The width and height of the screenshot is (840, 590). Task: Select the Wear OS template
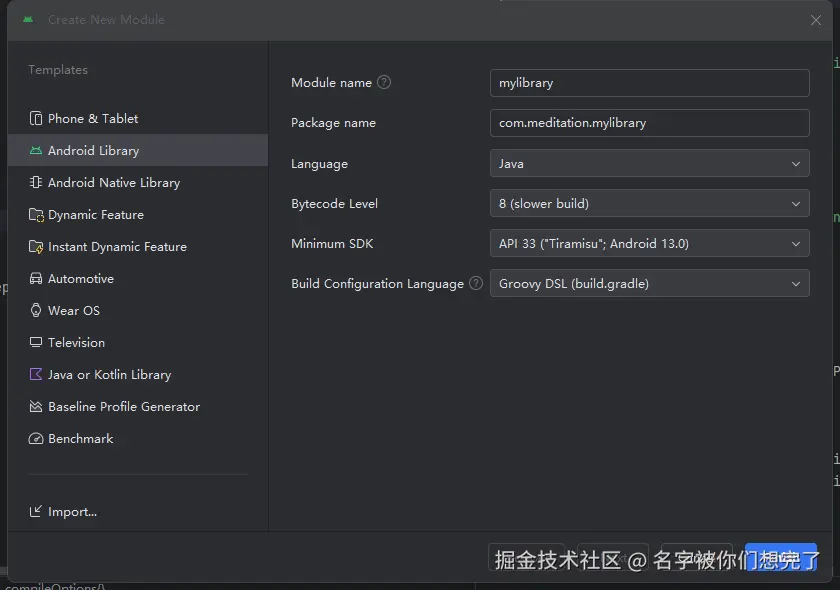click(x=138, y=311)
